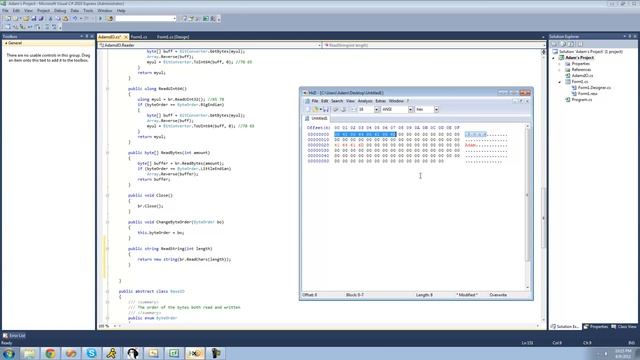Screen dimensions: 640x360
Task: Open the hex offset base dropdown in HxD
Action: (436, 109)
